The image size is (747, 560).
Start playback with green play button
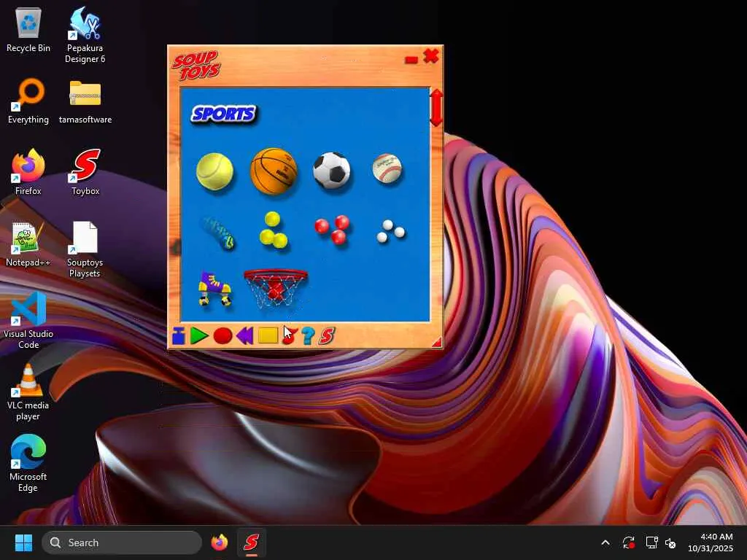[199, 335]
